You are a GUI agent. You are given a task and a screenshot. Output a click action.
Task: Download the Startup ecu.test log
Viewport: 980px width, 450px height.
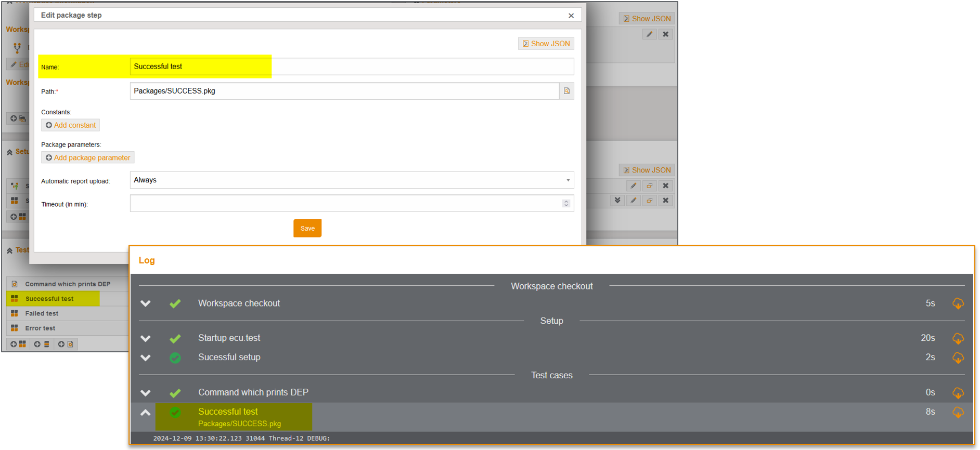click(x=958, y=338)
